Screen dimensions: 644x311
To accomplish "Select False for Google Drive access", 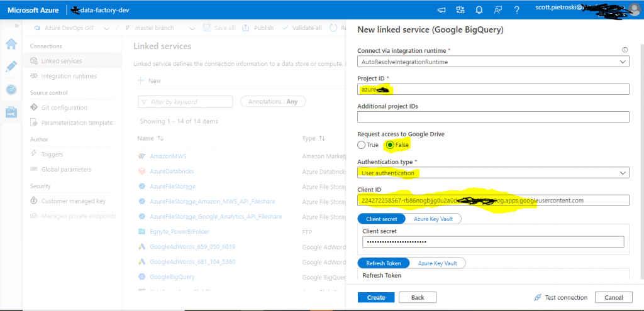I will [390, 145].
